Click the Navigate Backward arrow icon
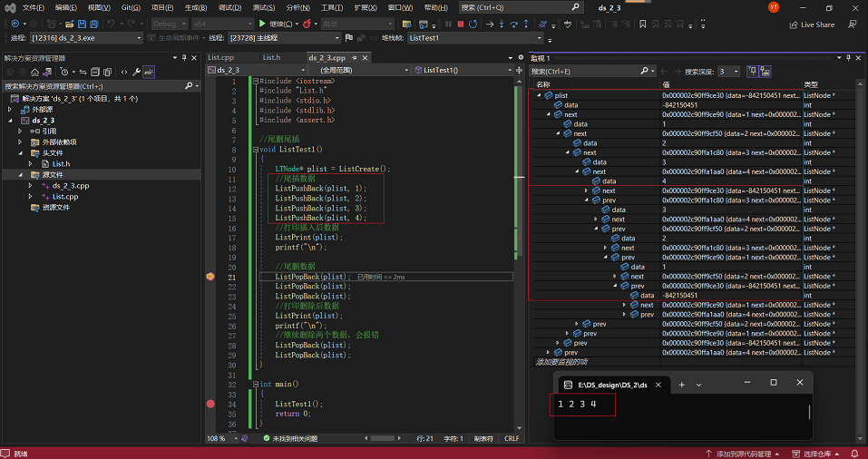This screenshot has width=868, height=459. [15, 24]
